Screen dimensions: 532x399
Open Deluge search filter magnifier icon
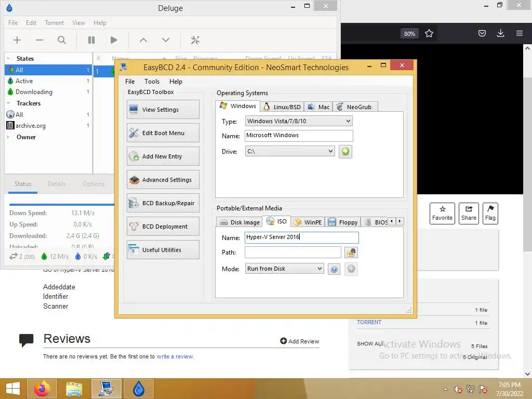[62, 40]
